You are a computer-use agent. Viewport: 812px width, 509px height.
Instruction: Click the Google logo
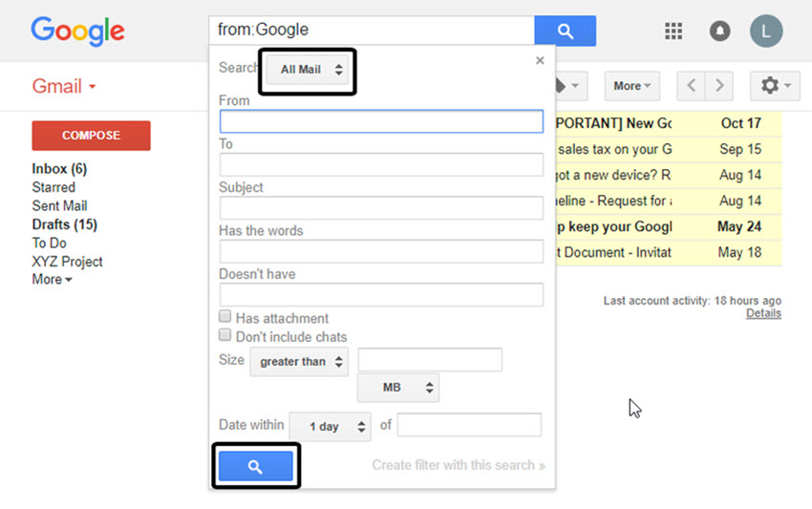click(x=77, y=32)
